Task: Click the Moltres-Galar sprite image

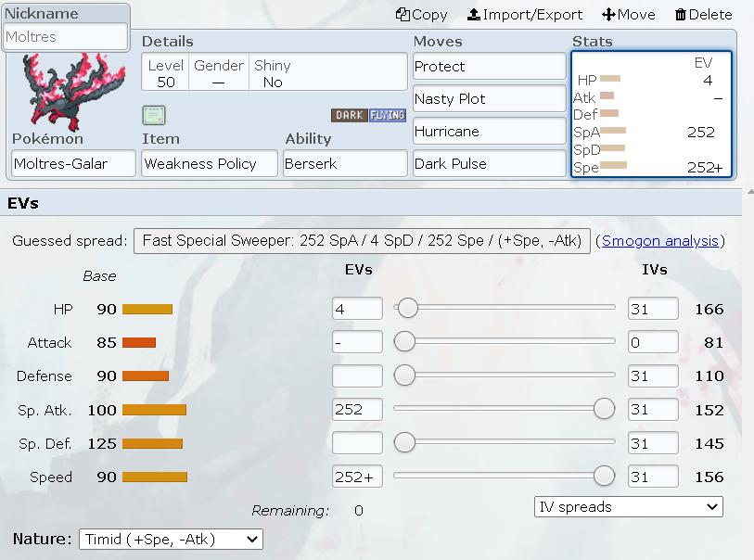Action: (x=73, y=92)
